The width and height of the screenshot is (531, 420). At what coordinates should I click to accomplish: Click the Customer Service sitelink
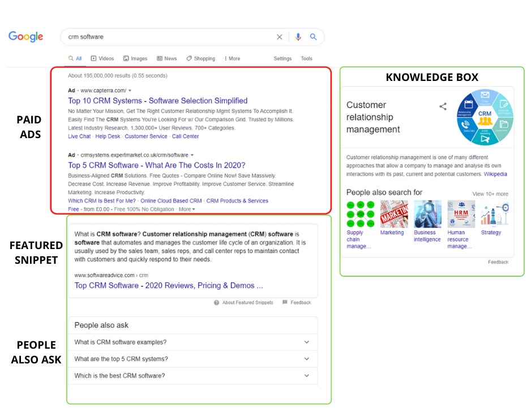[x=146, y=136]
